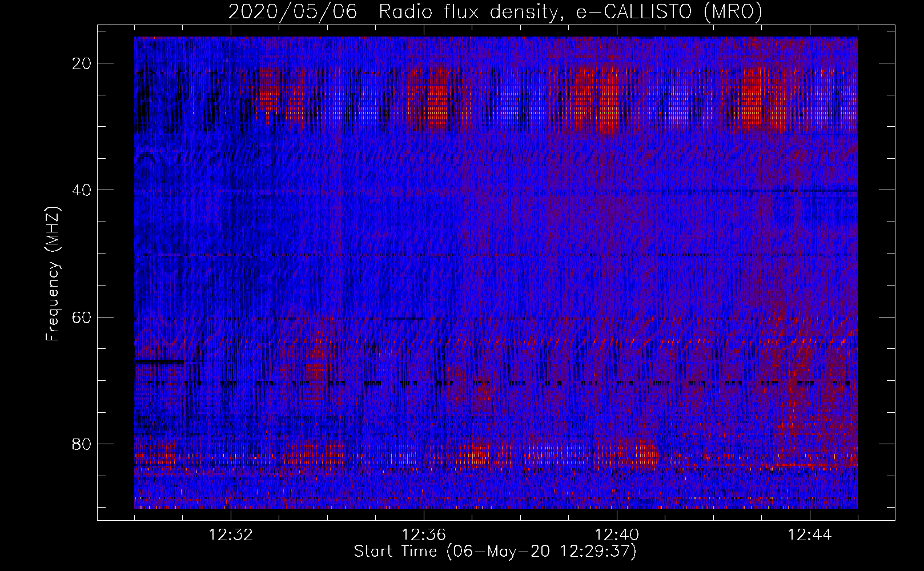The width and height of the screenshot is (924, 571).
Task: Click the frequency tick label "20"
Action: 82,63
